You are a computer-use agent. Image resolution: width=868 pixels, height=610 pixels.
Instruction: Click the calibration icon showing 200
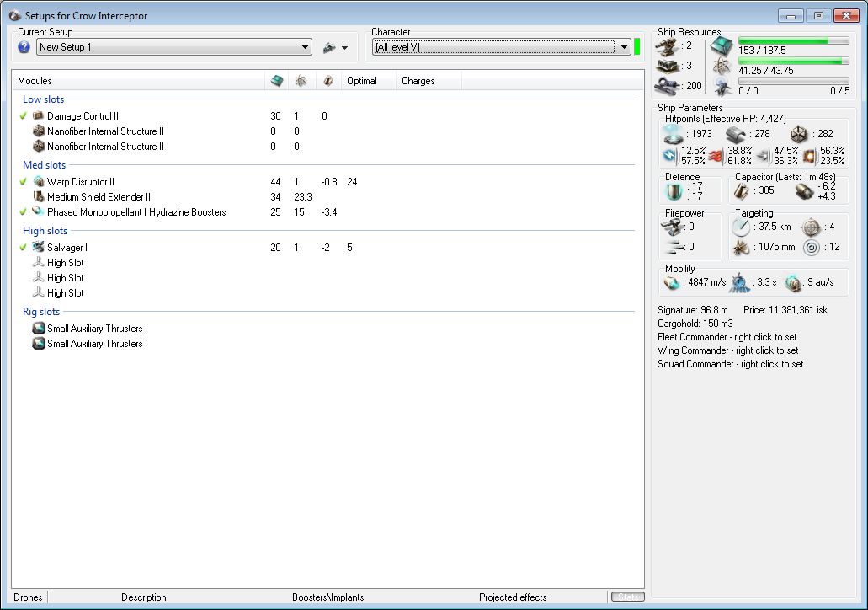coord(668,86)
